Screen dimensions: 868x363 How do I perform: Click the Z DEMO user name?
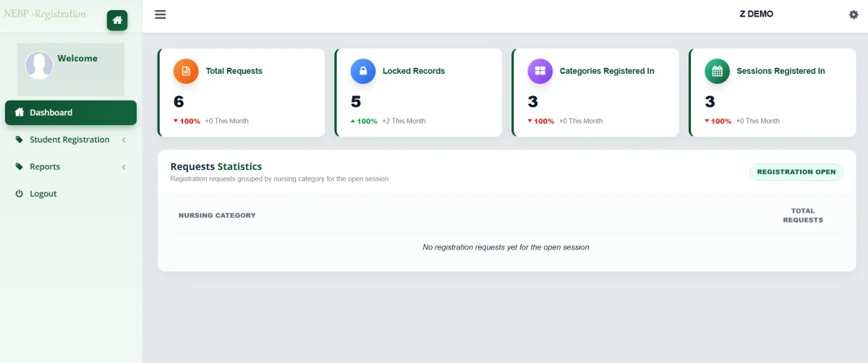coord(756,14)
